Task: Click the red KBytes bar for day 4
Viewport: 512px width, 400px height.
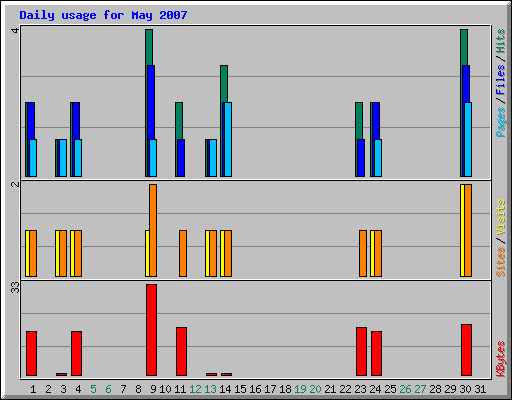Action: (x=76, y=353)
